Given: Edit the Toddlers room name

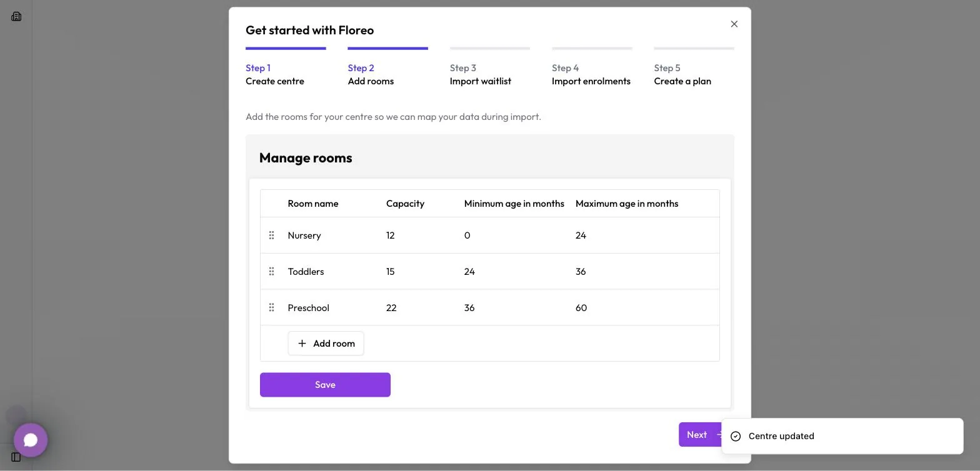Looking at the screenshot, I should pyautogui.click(x=306, y=272).
